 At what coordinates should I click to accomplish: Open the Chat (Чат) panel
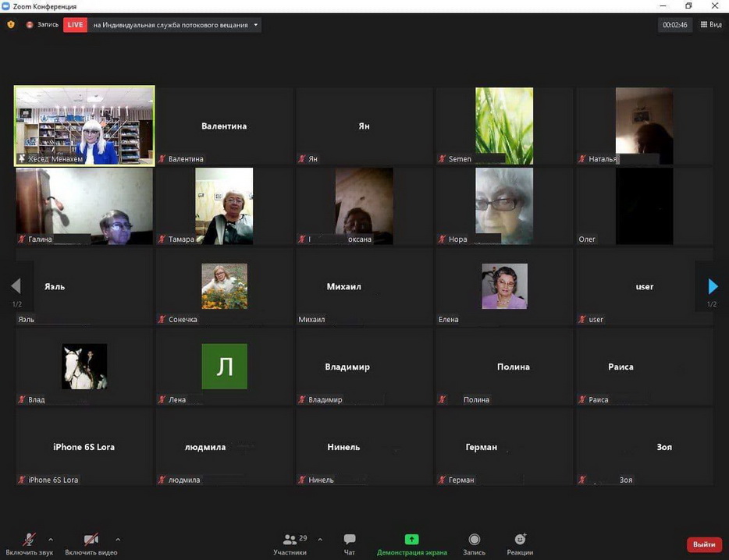350,544
